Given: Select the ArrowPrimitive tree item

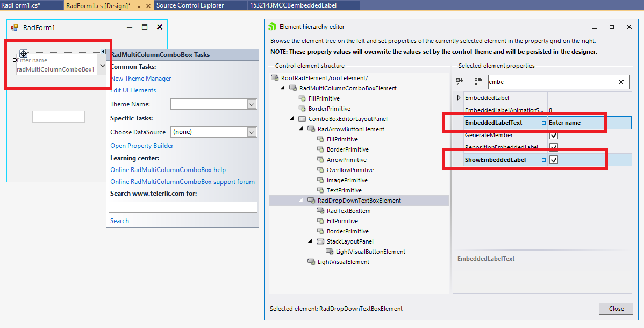Looking at the screenshot, I should (x=347, y=160).
